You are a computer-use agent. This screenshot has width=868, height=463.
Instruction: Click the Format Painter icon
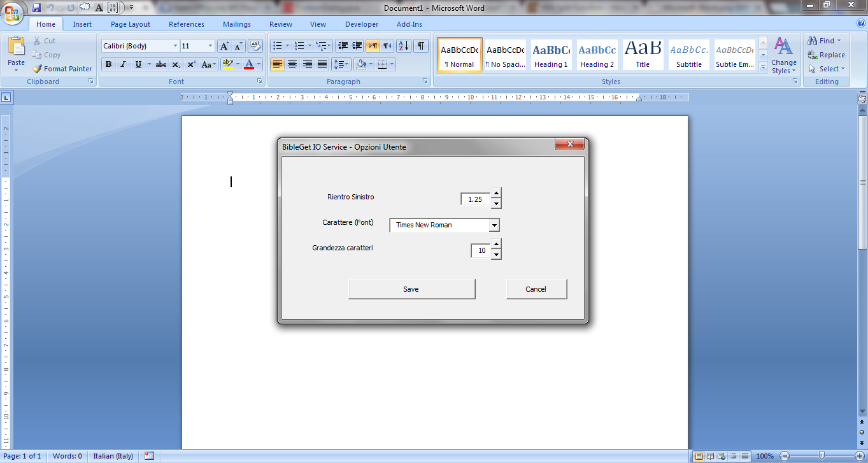[x=38, y=69]
